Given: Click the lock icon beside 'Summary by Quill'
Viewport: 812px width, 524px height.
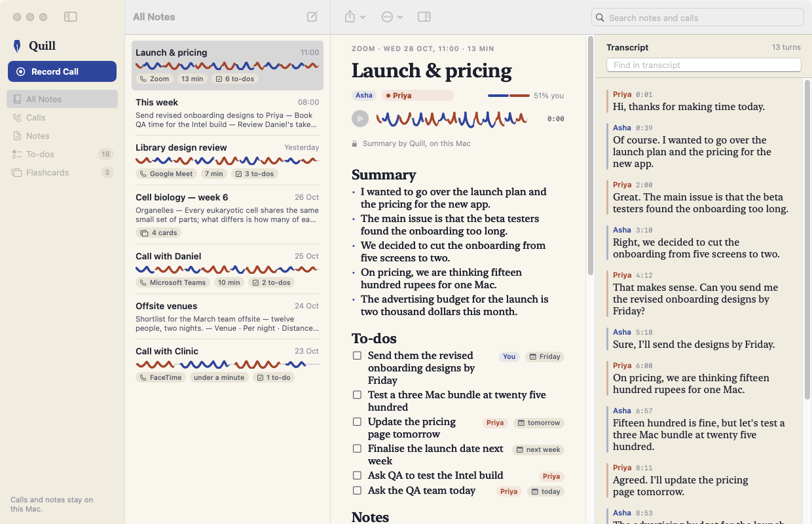Looking at the screenshot, I should pyautogui.click(x=355, y=143).
